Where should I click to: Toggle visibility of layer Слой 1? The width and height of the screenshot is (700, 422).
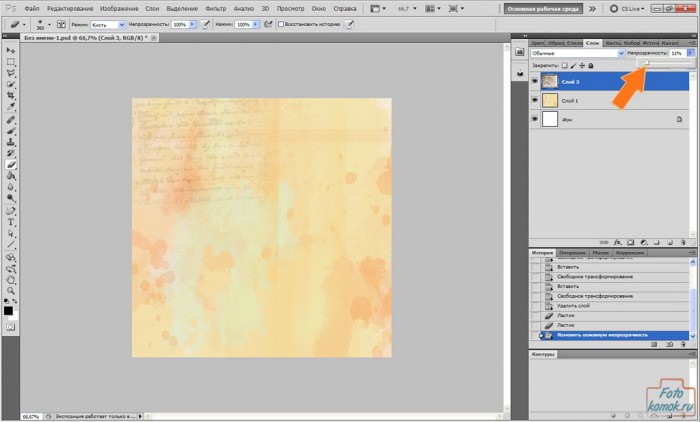(x=534, y=100)
